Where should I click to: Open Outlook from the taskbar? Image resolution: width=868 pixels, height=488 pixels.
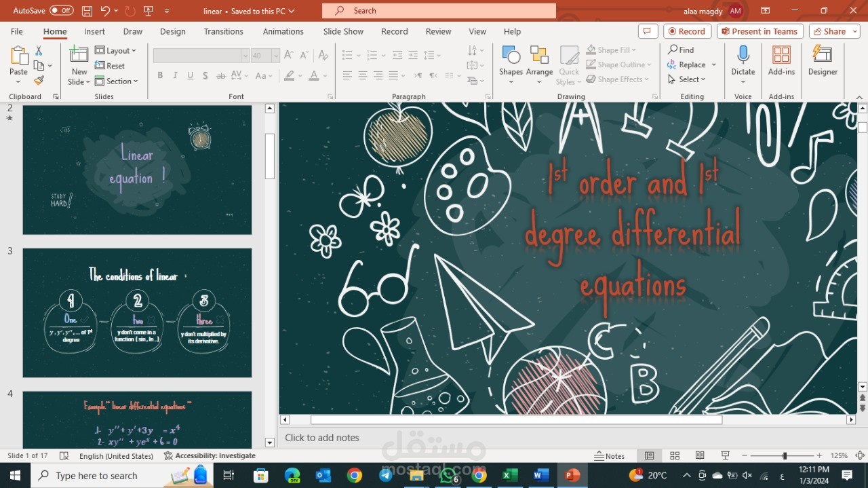[323, 475]
